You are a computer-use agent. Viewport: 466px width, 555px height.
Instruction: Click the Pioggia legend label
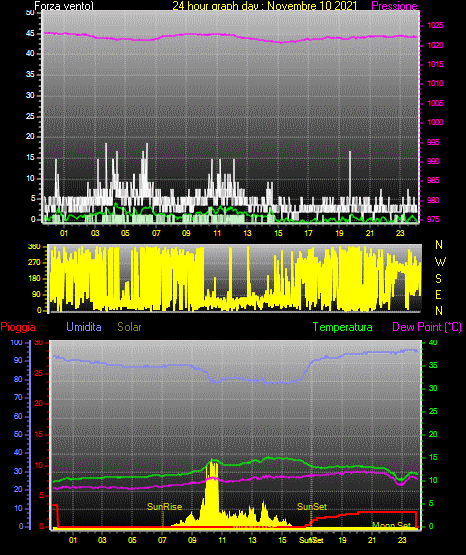point(18,327)
